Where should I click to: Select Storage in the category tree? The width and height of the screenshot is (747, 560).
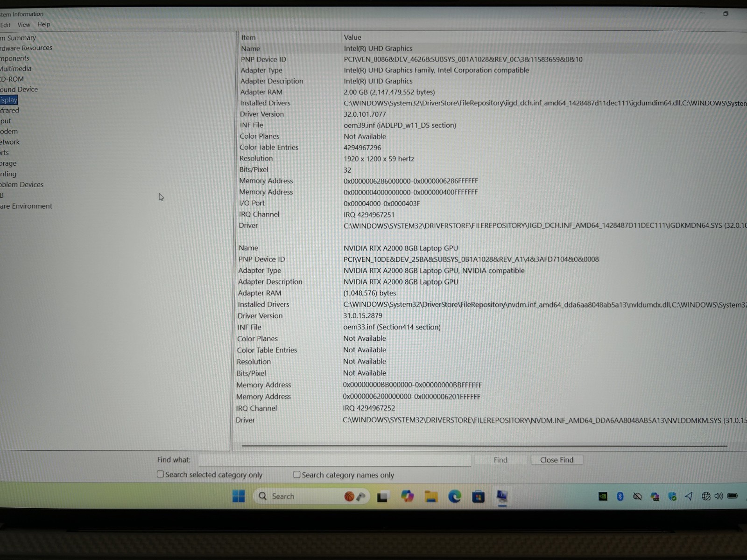pos(8,163)
